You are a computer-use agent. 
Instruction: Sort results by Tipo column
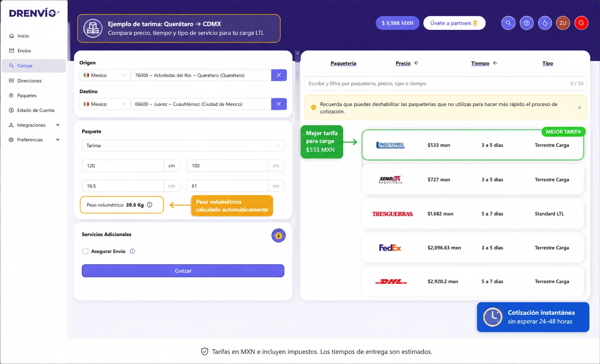548,63
